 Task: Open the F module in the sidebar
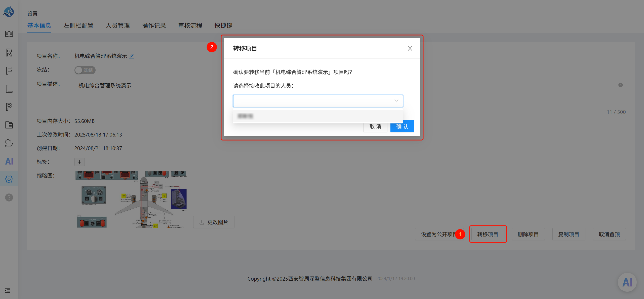coord(9,71)
